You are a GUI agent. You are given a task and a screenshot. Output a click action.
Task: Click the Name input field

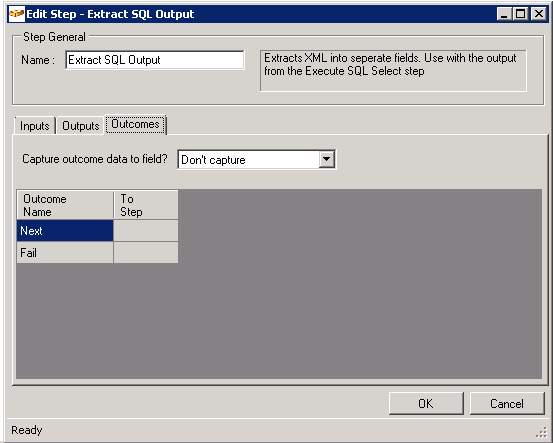(154, 60)
